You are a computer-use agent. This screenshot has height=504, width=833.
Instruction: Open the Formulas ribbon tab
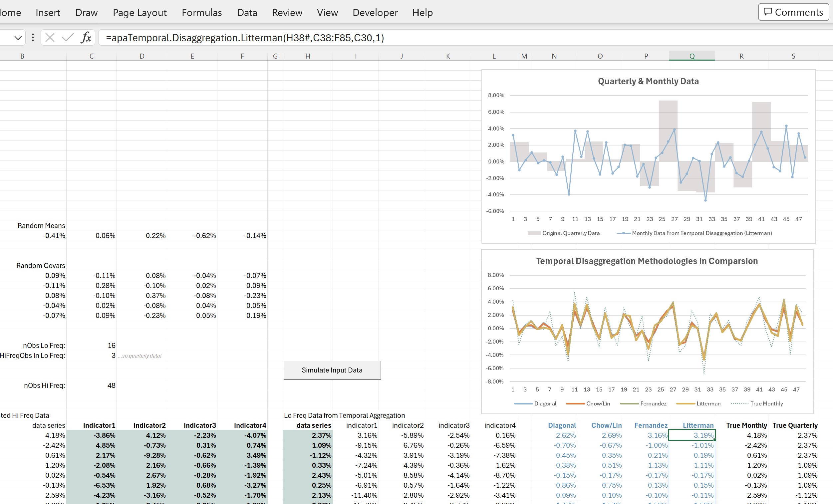pyautogui.click(x=201, y=13)
